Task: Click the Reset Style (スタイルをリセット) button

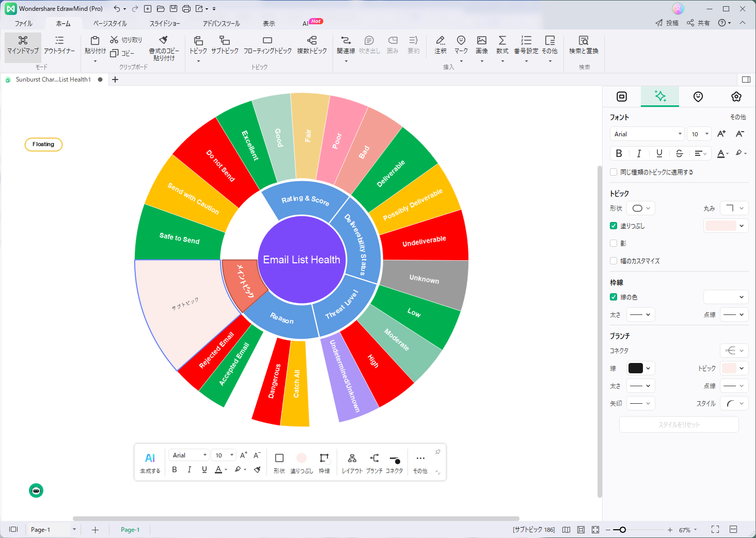Action: tap(679, 424)
